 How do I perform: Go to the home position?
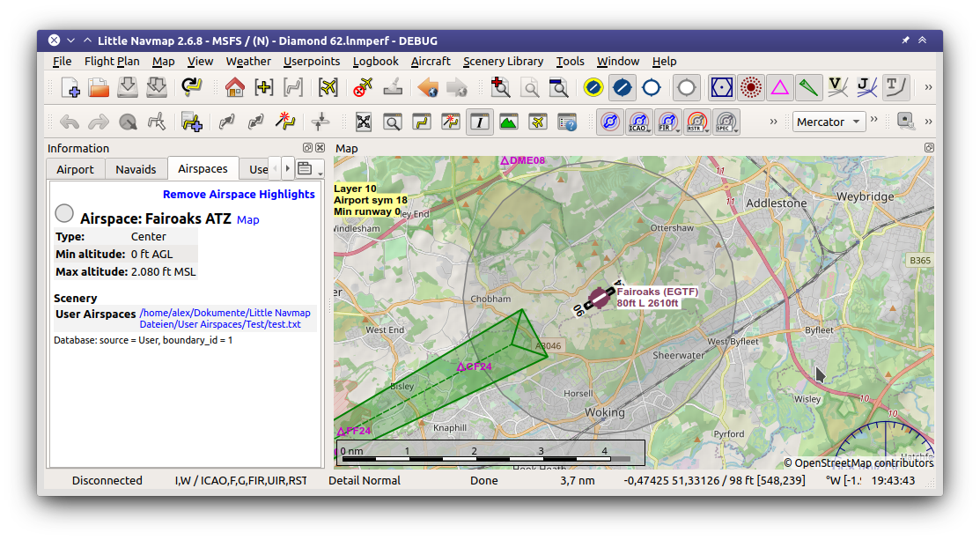[235, 87]
